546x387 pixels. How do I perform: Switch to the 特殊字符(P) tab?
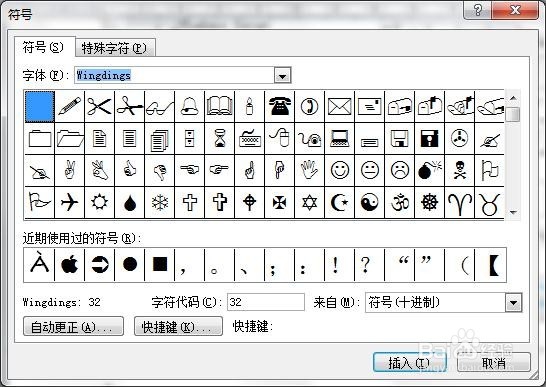tap(114, 48)
